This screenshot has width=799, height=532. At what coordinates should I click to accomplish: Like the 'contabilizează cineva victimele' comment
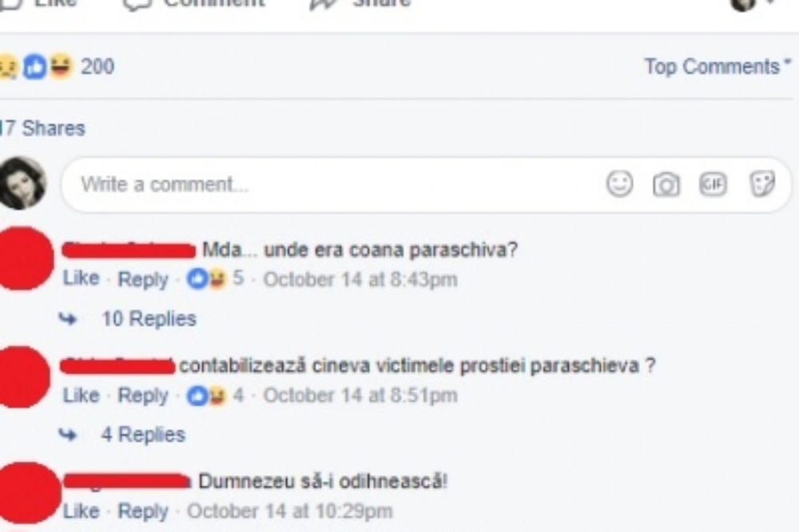[81, 395]
